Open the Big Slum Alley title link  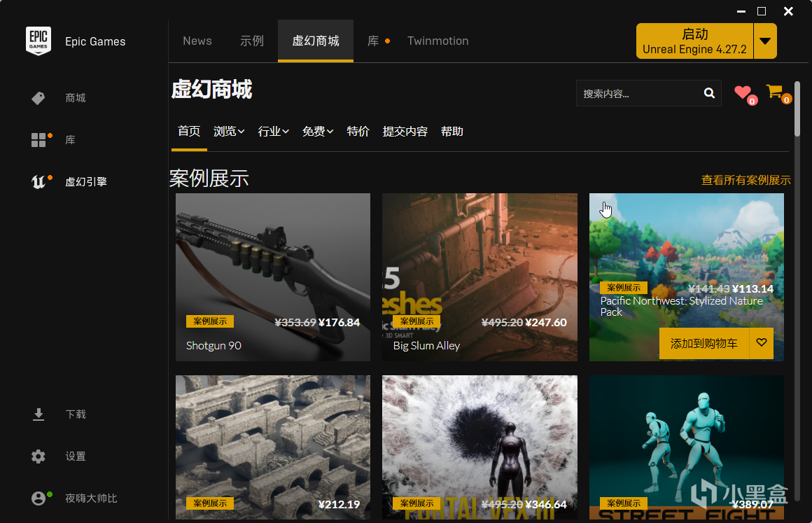427,345
